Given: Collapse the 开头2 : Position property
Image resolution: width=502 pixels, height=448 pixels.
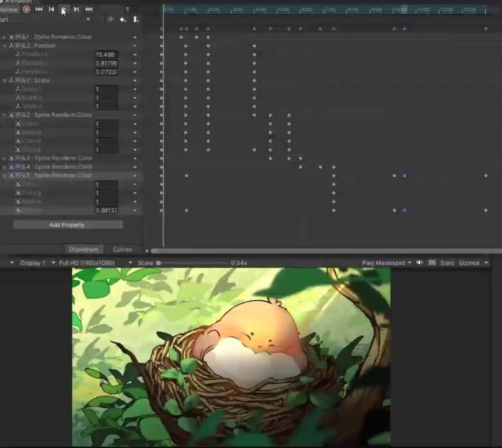Looking at the screenshot, I should (4, 46).
